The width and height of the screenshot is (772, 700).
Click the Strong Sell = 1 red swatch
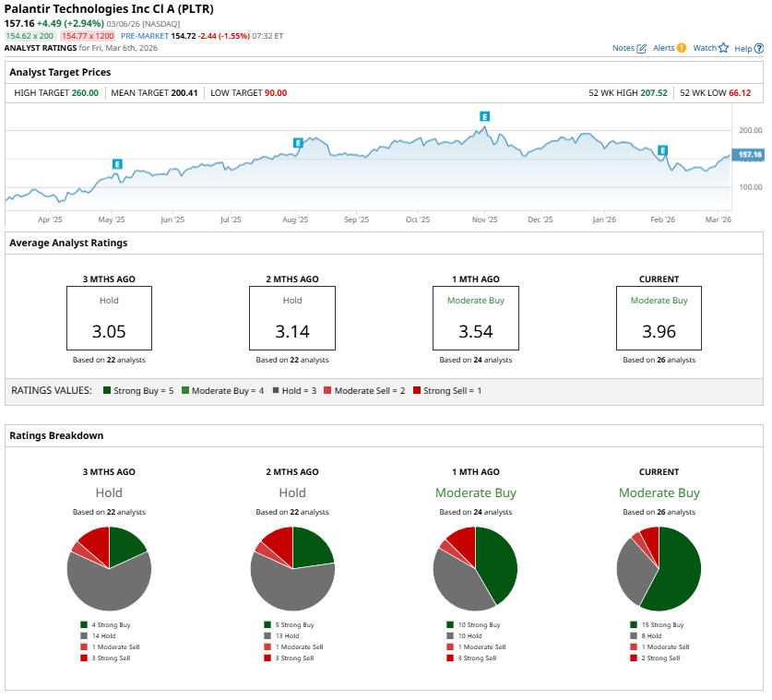tap(418, 391)
